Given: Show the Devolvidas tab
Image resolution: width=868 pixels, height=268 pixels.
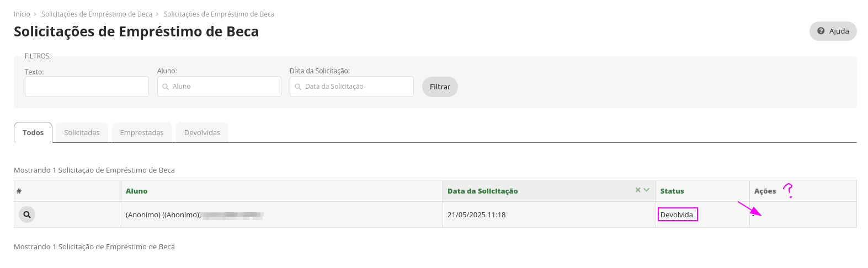Looking at the screenshot, I should point(202,132).
